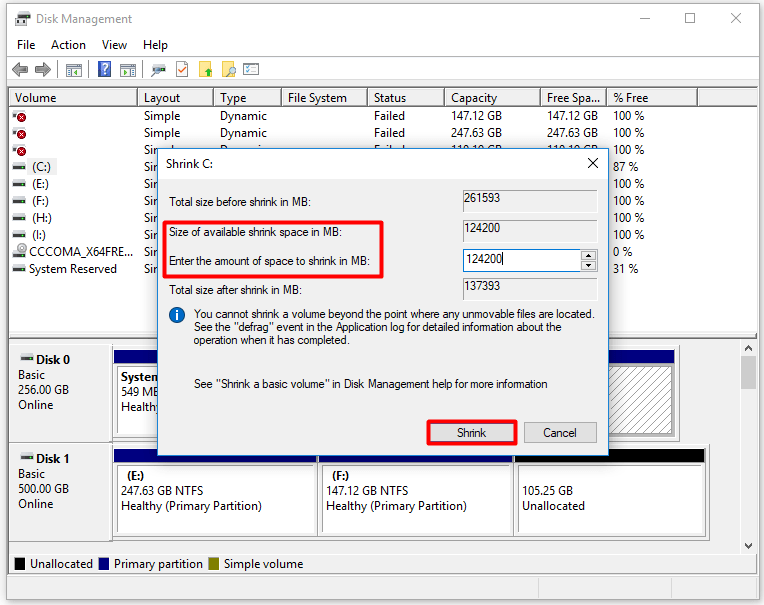The height and width of the screenshot is (605, 764).
Task: Sort by Type column header
Action: pos(248,97)
